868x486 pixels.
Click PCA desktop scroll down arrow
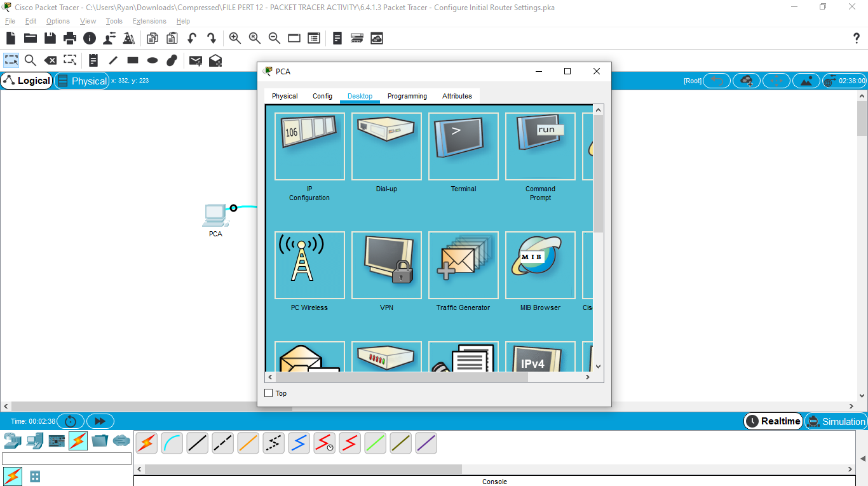tap(598, 367)
